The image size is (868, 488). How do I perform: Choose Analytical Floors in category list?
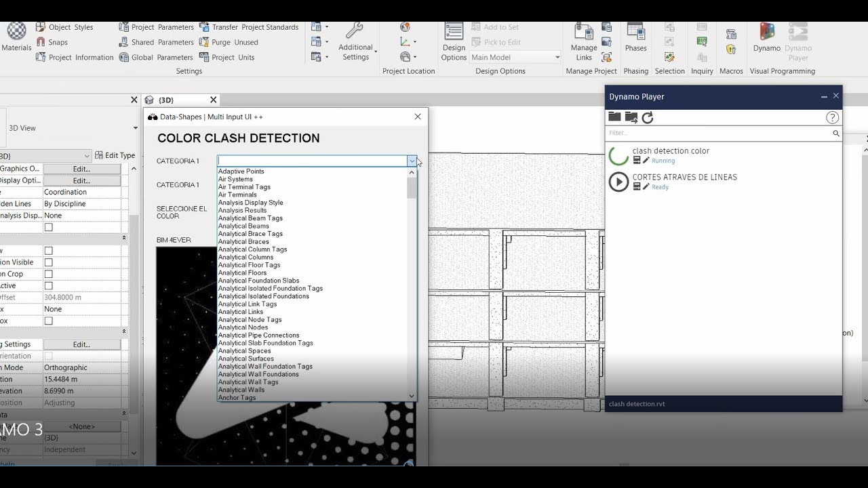point(242,272)
